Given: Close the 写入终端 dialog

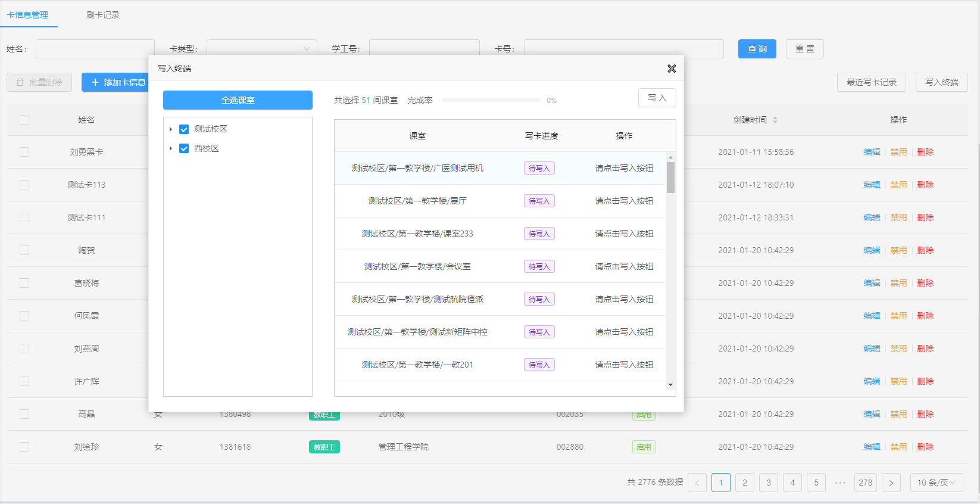Looking at the screenshot, I should point(672,69).
